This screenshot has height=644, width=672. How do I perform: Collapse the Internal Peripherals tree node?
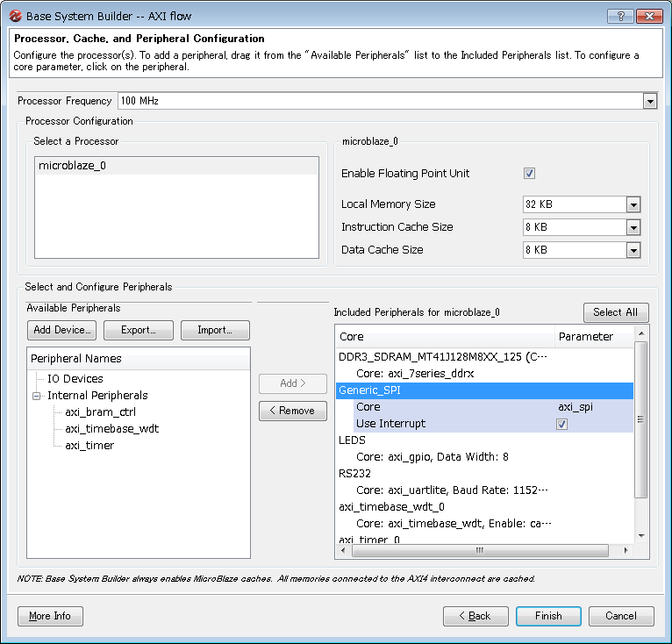(37, 396)
